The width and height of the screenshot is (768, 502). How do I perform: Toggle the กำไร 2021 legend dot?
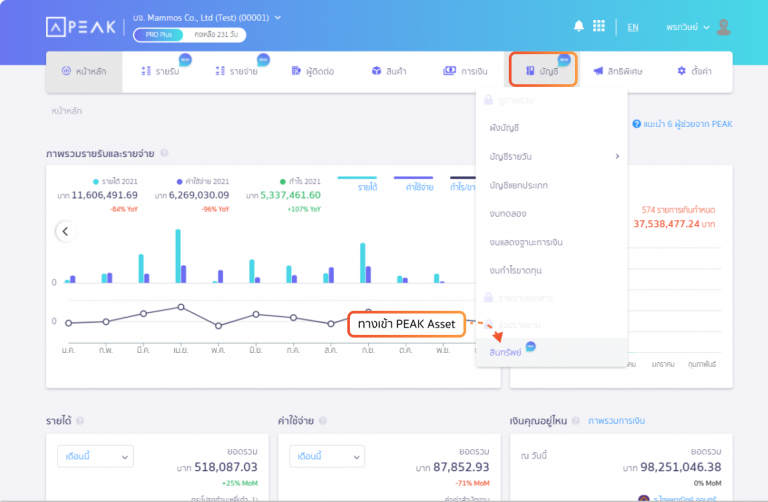[x=283, y=182]
